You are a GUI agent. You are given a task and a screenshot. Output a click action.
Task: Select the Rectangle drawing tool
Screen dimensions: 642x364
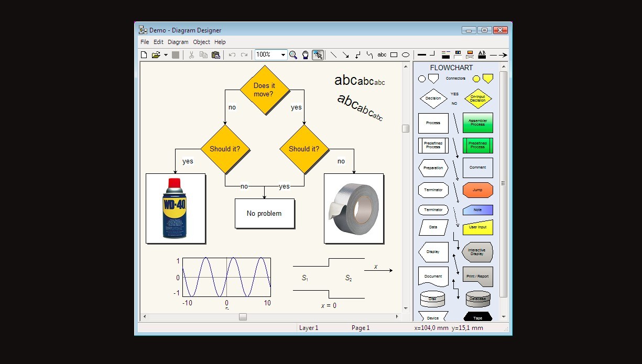(x=394, y=54)
